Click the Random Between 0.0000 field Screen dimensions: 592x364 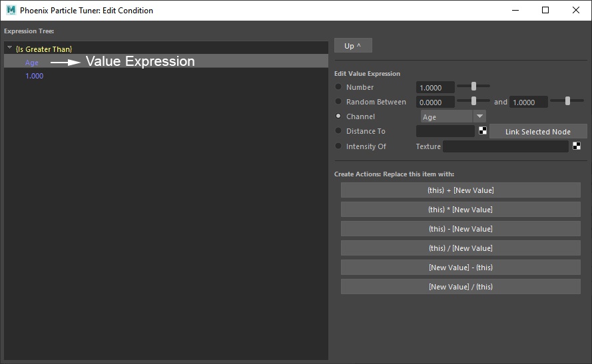(436, 102)
